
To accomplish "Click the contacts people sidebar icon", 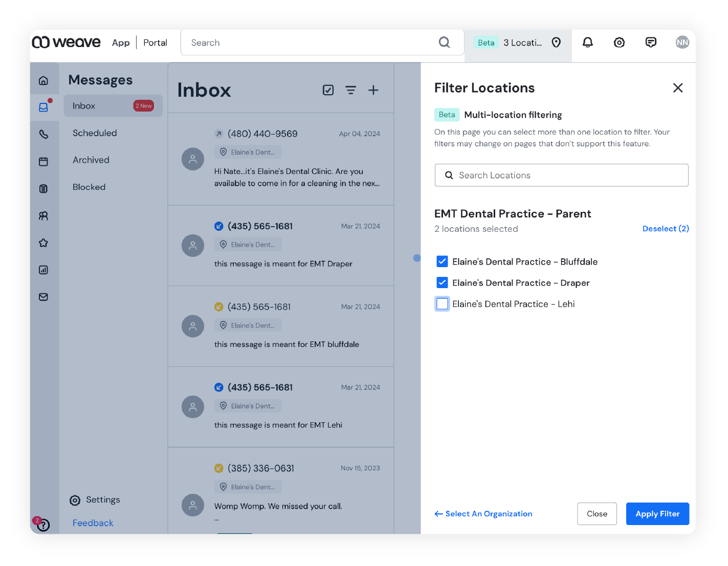I will click(43, 216).
